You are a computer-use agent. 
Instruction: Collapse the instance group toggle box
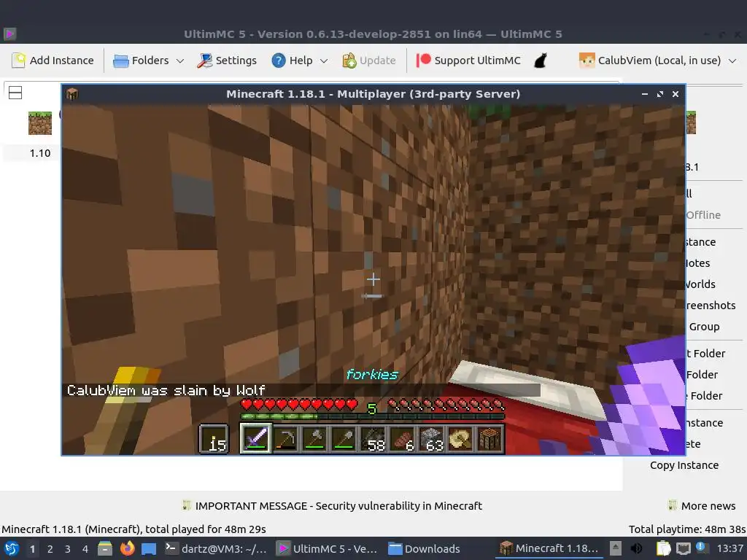tap(15, 93)
